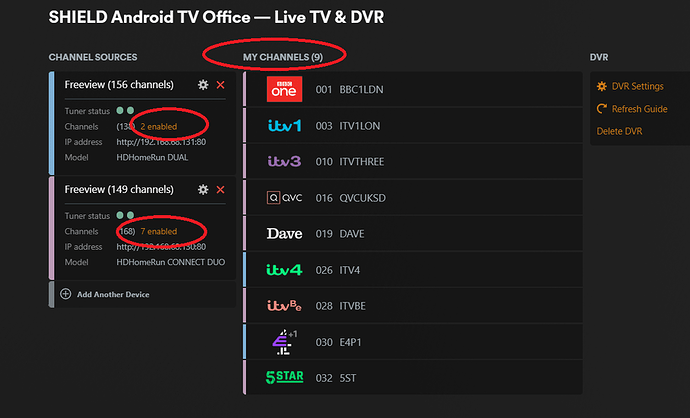Select the 026 ITV4 channel text

click(338, 270)
